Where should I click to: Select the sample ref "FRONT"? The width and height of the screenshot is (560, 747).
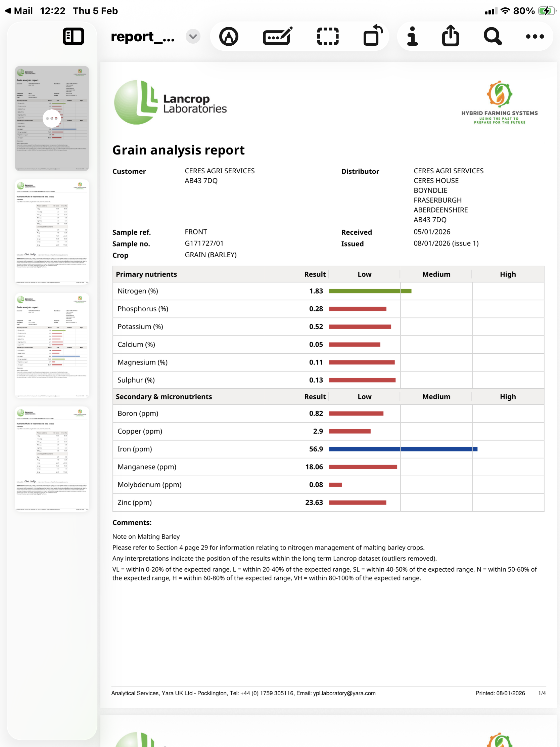(196, 232)
